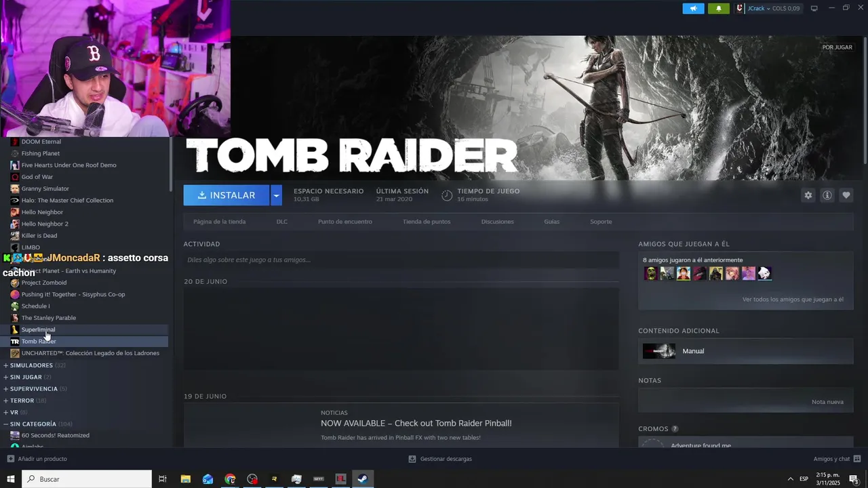Switch to Big Picture mode icon
868x488 pixels.
(814, 8)
